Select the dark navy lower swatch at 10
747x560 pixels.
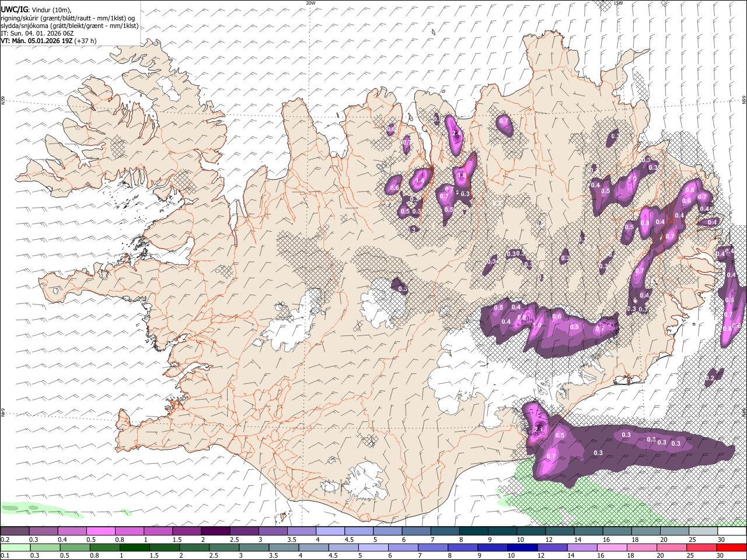tap(522, 547)
